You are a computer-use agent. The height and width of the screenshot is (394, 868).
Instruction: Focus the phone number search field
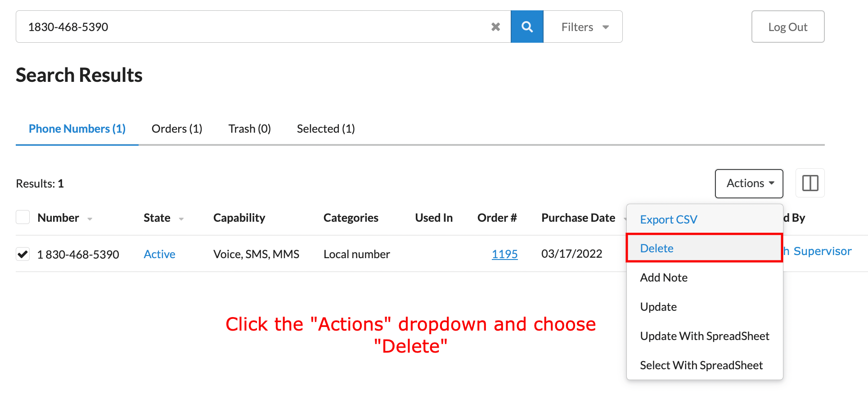[x=252, y=27]
